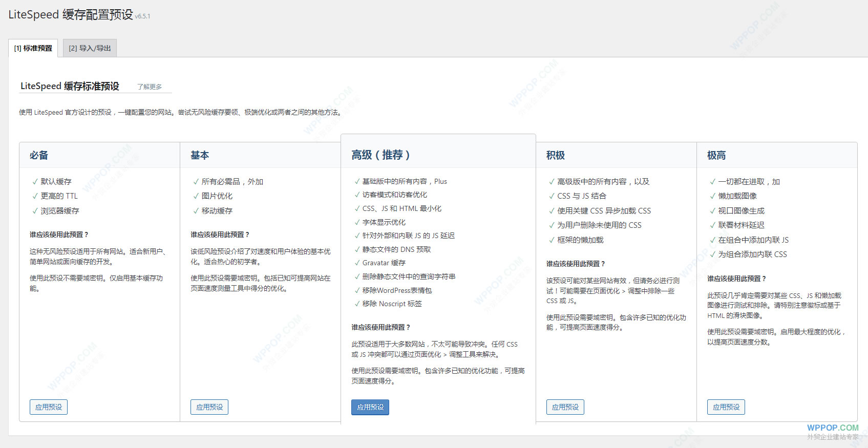Click 谁应该使用此预置 in 极高 card

pos(736,279)
